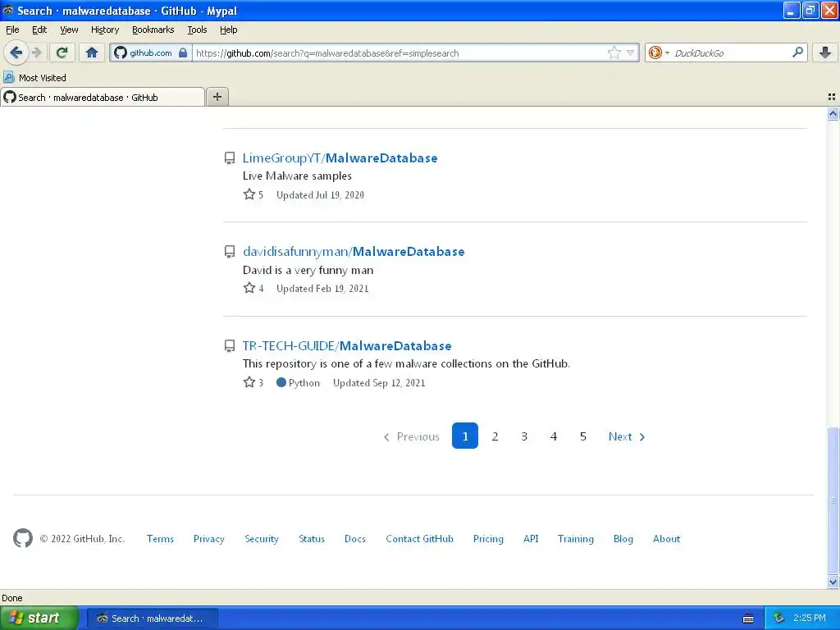Open the Security footer link
The image size is (840, 630).
pyautogui.click(x=262, y=539)
